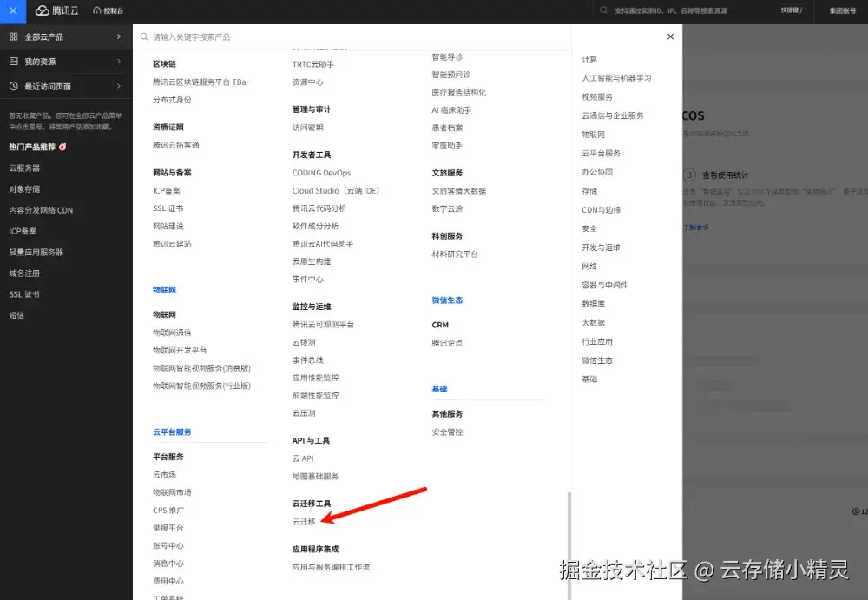Jump to the 开发与运维 category
This screenshot has width=868, height=600.
click(602, 247)
